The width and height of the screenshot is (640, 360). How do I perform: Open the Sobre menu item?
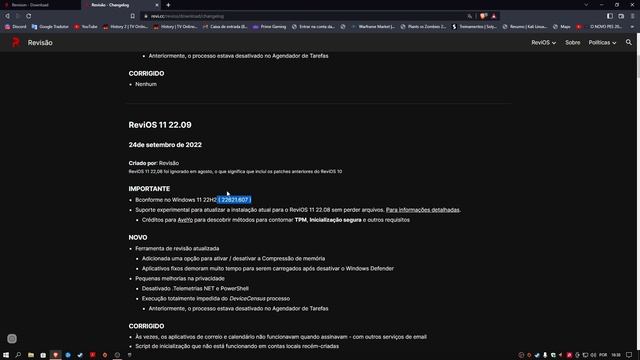tap(572, 42)
